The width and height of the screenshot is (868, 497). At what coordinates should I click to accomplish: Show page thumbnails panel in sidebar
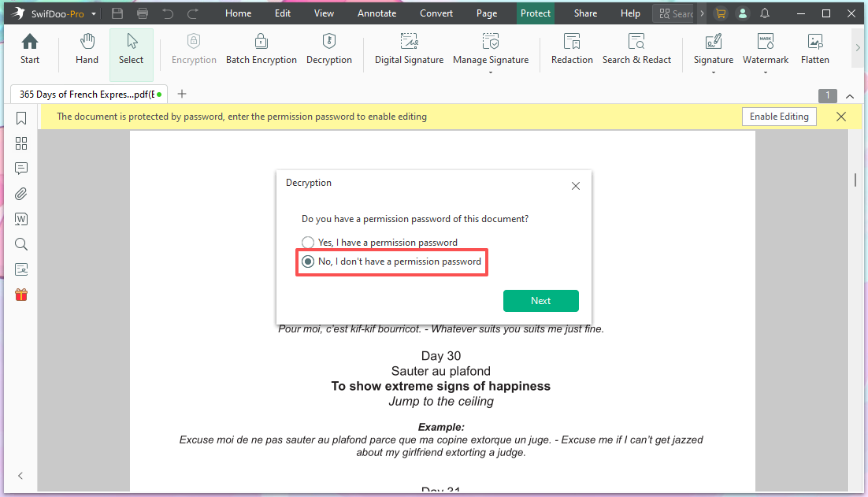pyautogui.click(x=21, y=143)
